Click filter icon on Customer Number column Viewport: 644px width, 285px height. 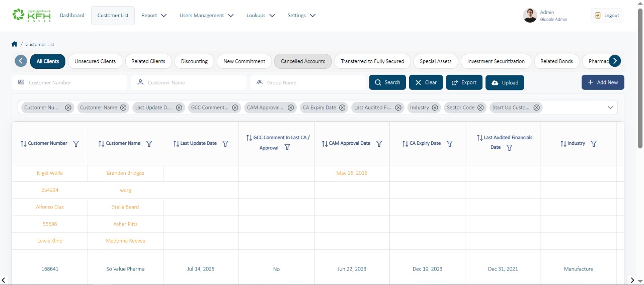(x=76, y=144)
